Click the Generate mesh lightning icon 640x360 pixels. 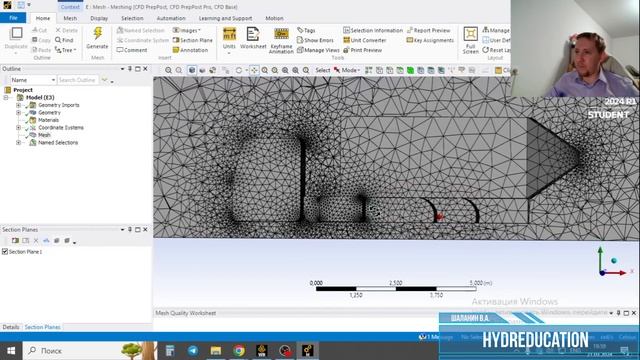(x=98, y=33)
